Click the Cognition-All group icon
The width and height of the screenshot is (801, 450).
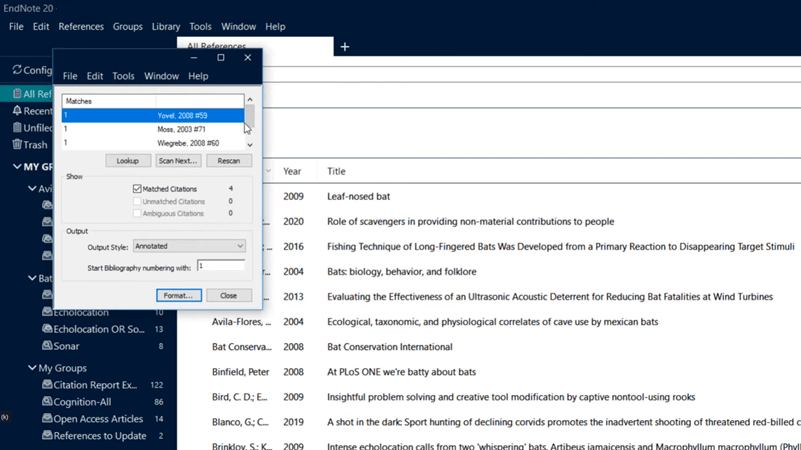pyautogui.click(x=47, y=401)
